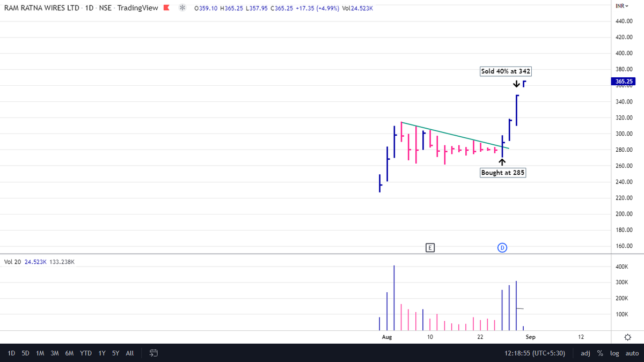The image size is (644, 362).
Task: Toggle the auto scale button
Action: [632, 353]
